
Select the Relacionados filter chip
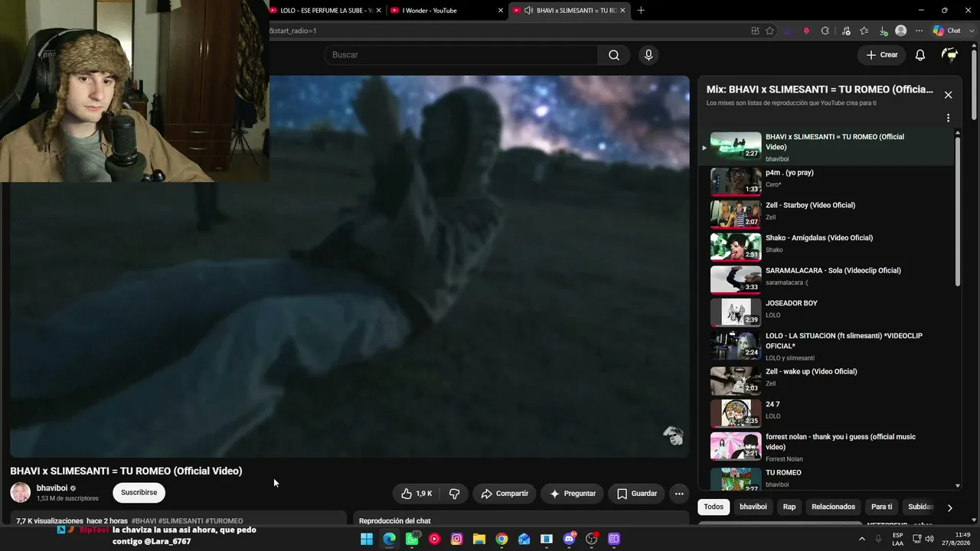click(833, 507)
